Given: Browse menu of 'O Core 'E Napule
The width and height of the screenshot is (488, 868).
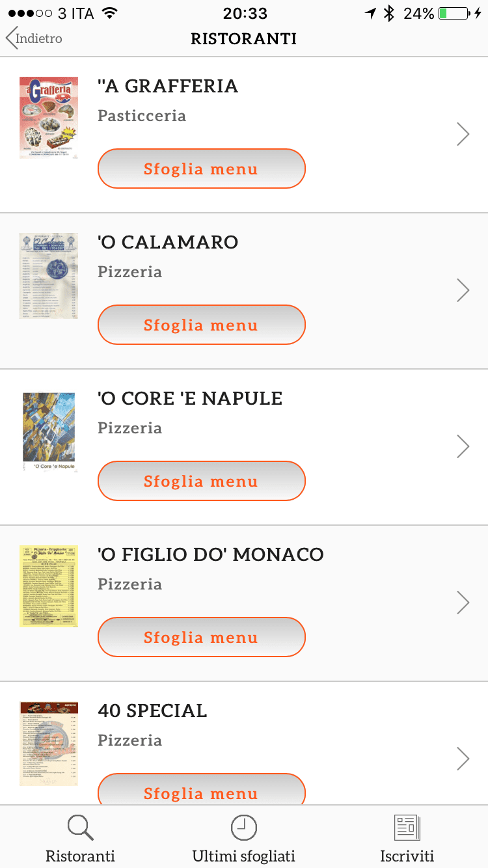Looking at the screenshot, I should 201,481.
